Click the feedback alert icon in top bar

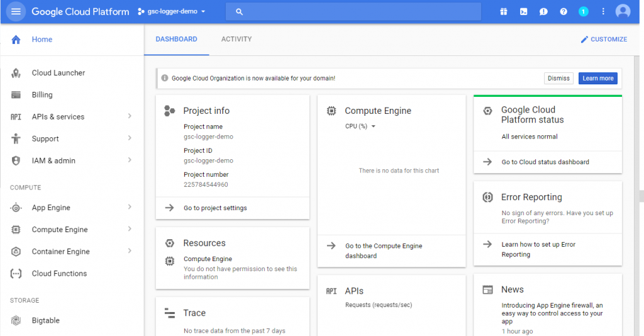(543, 11)
